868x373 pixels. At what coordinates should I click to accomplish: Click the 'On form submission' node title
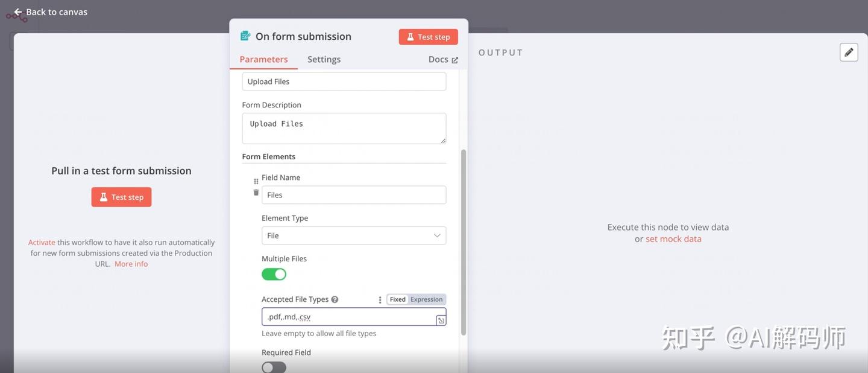tap(303, 36)
